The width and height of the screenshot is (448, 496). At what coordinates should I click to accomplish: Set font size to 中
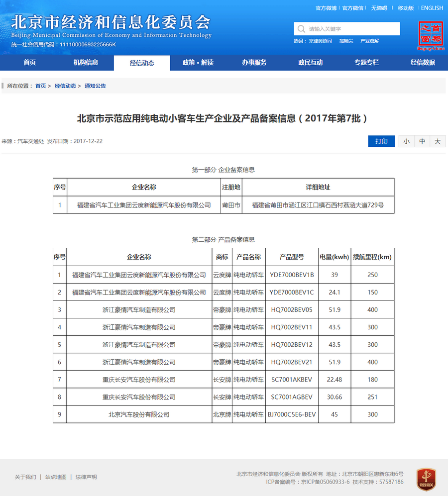click(x=422, y=141)
